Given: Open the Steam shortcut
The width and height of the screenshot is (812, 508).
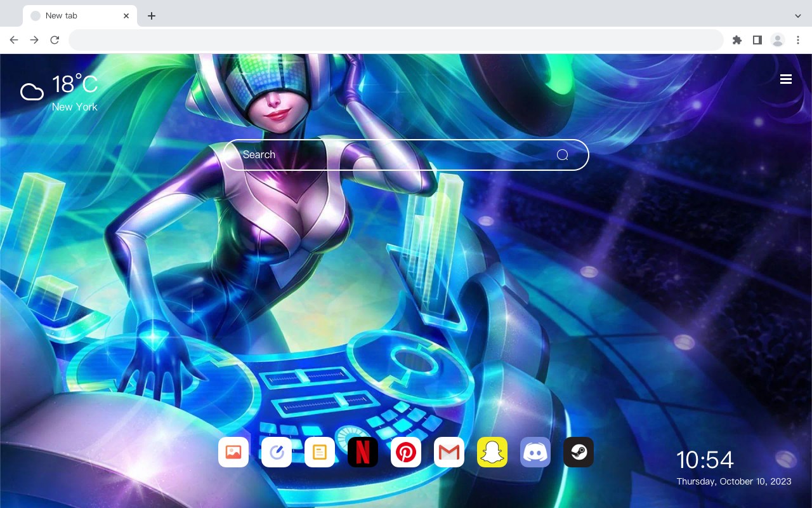Looking at the screenshot, I should pos(579,452).
